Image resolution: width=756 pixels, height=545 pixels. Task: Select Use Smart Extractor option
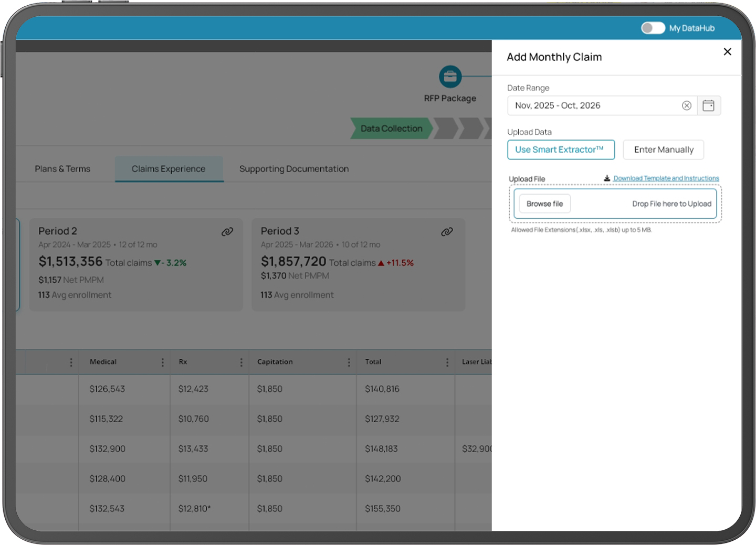coord(561,149)
